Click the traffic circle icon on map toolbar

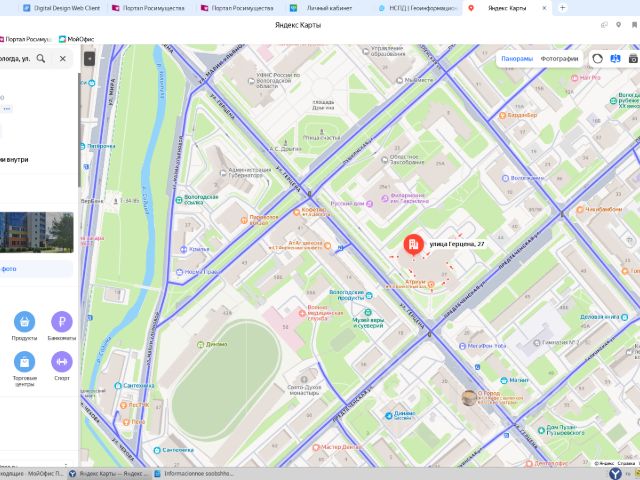coord(598,58)
